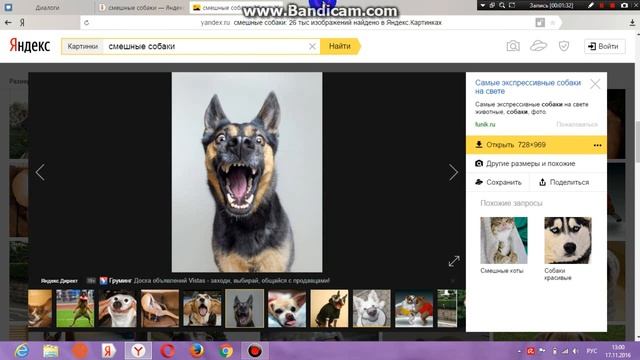Image resolution: width=640 pixels, height=360 pixels.
Task: Open Bandicam dropdown arrow in recording bar
Action: point(482,5)
